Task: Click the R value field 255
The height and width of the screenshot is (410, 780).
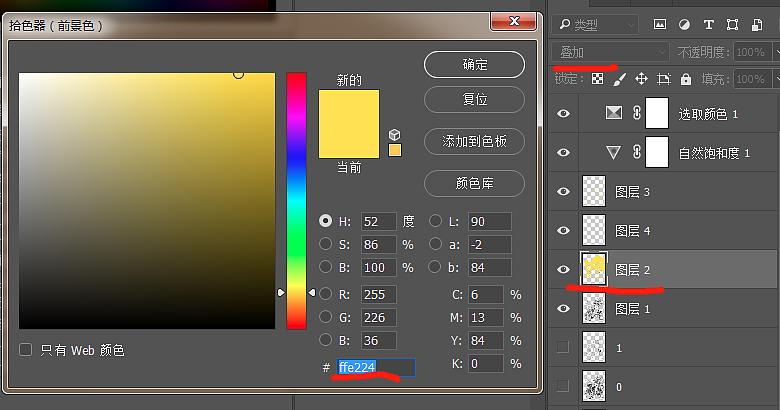Action: coord(379,295)
